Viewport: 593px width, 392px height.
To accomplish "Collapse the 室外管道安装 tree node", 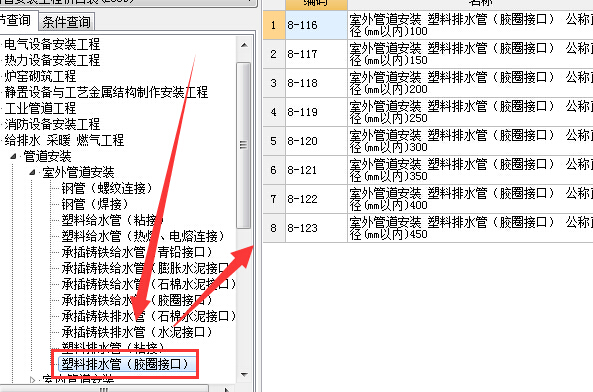I will [x=33, y=172].
